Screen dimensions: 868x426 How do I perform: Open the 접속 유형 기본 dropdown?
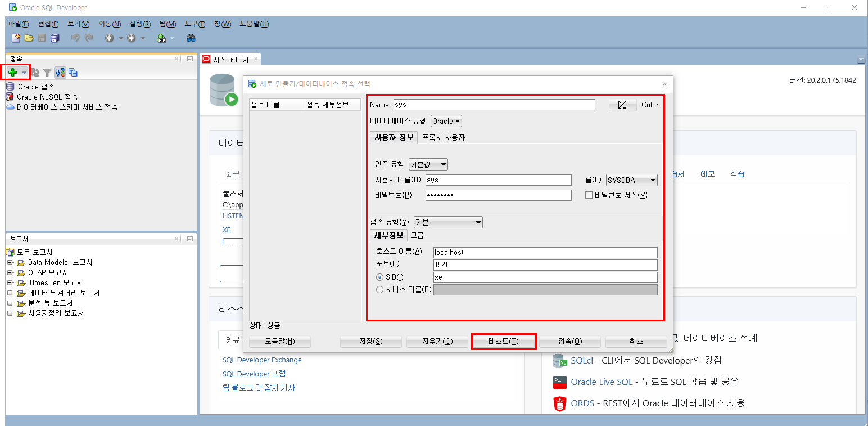point(448,222)
